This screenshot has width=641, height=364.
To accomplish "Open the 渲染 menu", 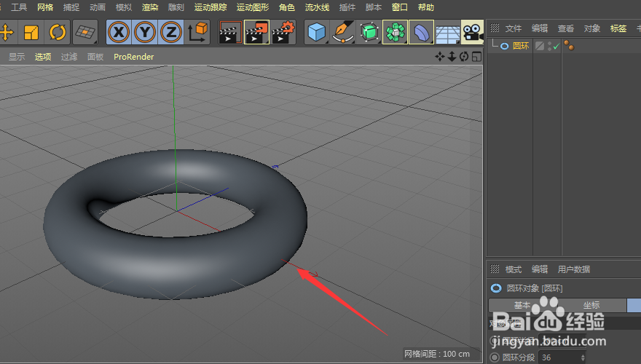I will (x=149, y=7).
